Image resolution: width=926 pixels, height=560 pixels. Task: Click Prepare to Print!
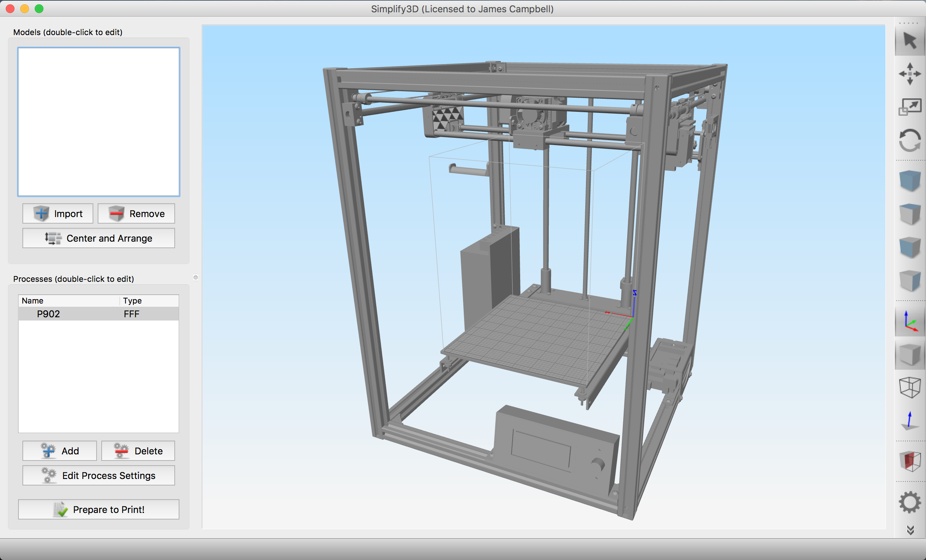click(99, 509)
